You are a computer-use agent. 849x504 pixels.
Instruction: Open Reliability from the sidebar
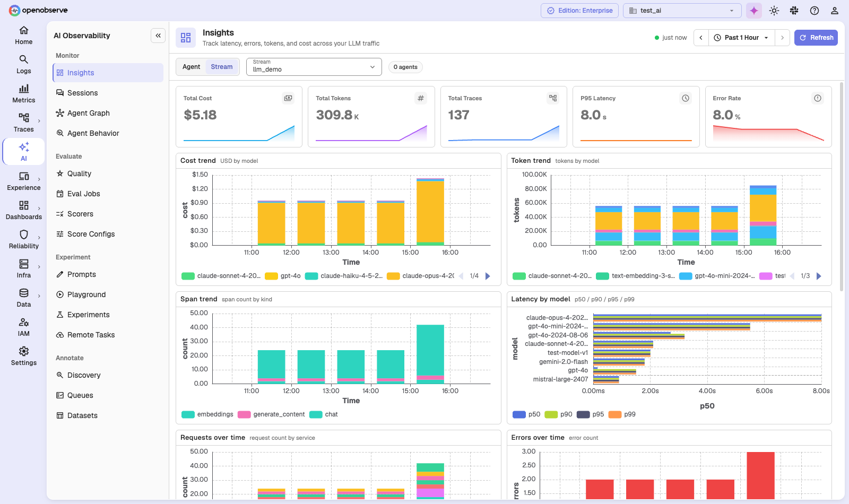pyautogui.click(x=24, y=240)
